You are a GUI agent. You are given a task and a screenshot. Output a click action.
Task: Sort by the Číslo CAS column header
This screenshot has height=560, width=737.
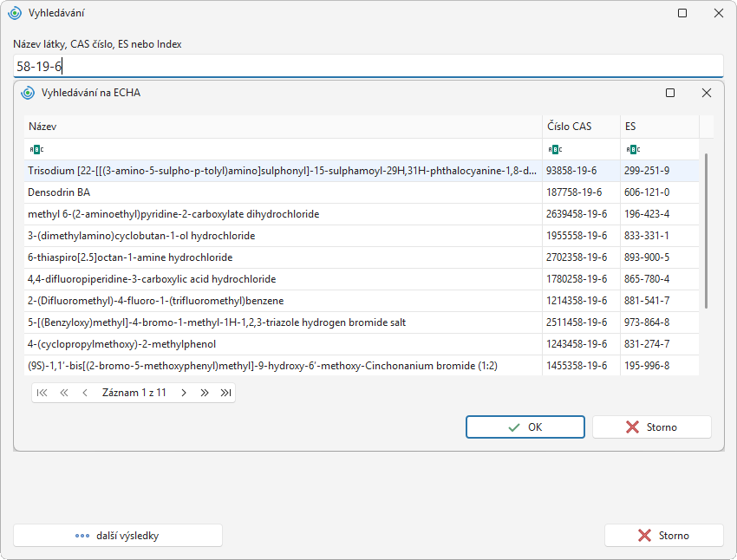click(x=582, y=127)
